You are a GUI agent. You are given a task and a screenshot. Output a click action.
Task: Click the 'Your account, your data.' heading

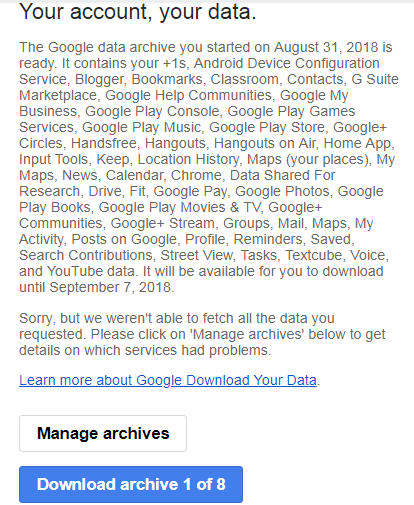point(138,12)
